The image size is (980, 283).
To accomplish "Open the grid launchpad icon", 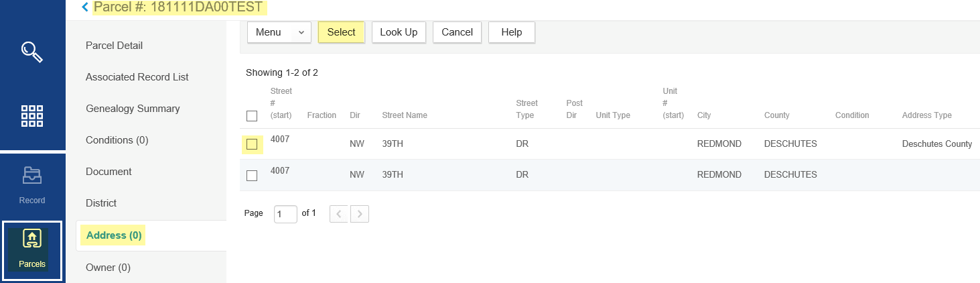I will [x=32, y=116].
